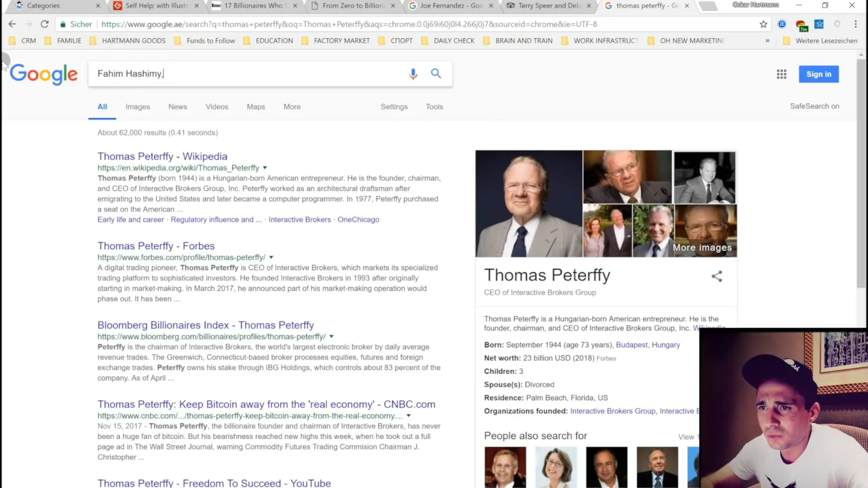
Task: Select the All results tab
Action: (102, 107)
